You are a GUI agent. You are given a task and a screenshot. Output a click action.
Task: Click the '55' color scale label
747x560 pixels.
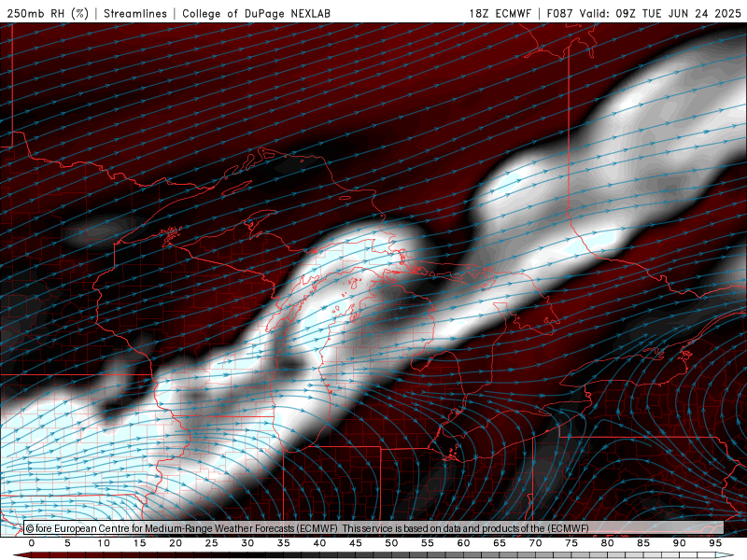pos(428,543)
